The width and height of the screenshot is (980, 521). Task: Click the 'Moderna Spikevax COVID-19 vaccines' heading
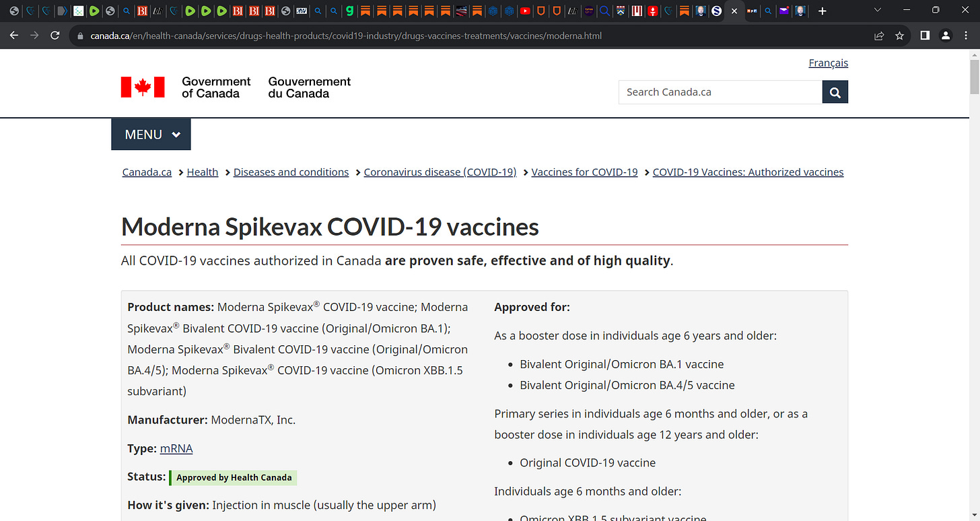pos(330,227)
